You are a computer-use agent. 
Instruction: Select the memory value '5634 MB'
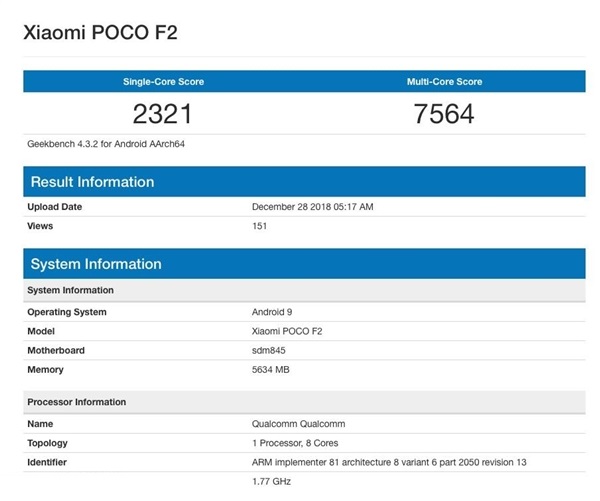271,369
